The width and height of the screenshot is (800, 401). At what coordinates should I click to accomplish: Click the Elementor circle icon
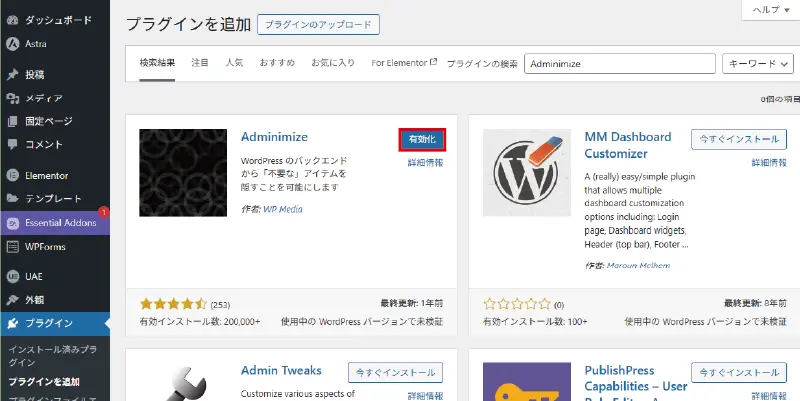click(13, 176)
